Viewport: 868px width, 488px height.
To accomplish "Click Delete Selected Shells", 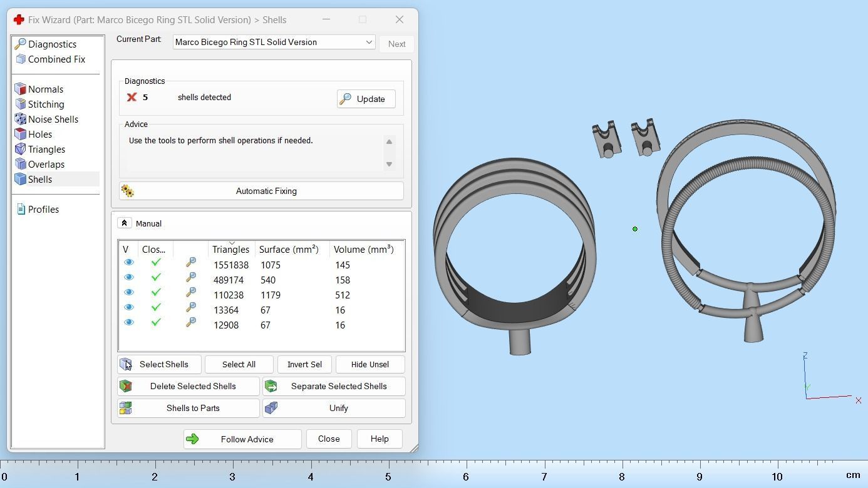I will (189, 386).
